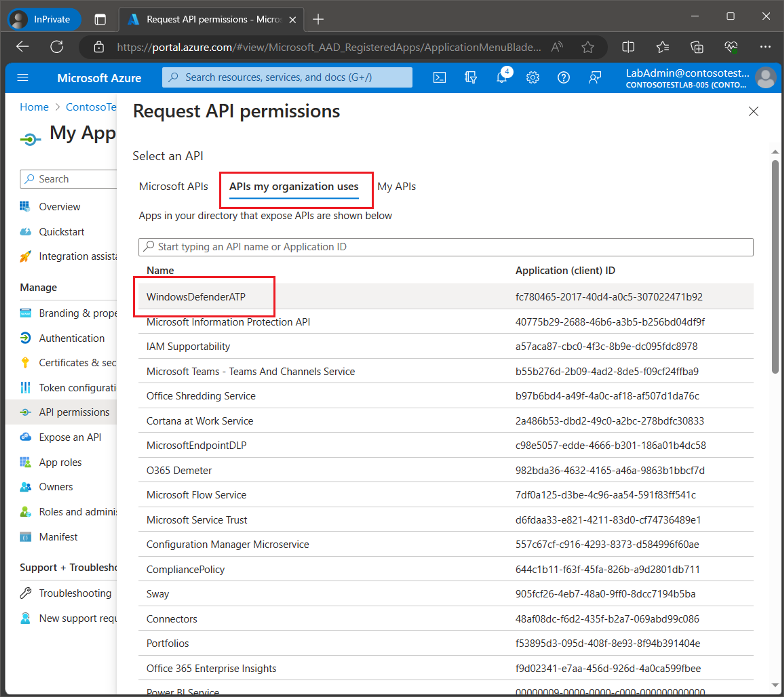Open browser favorites list icon
Screen dimensions: 784x697
pyautogui.click(x=662, y=47)
